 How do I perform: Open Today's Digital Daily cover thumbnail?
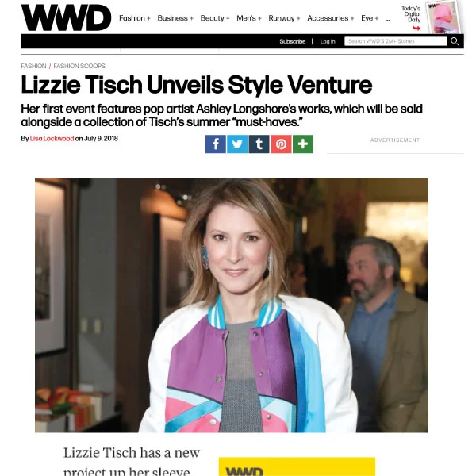(x=443, y=17)
